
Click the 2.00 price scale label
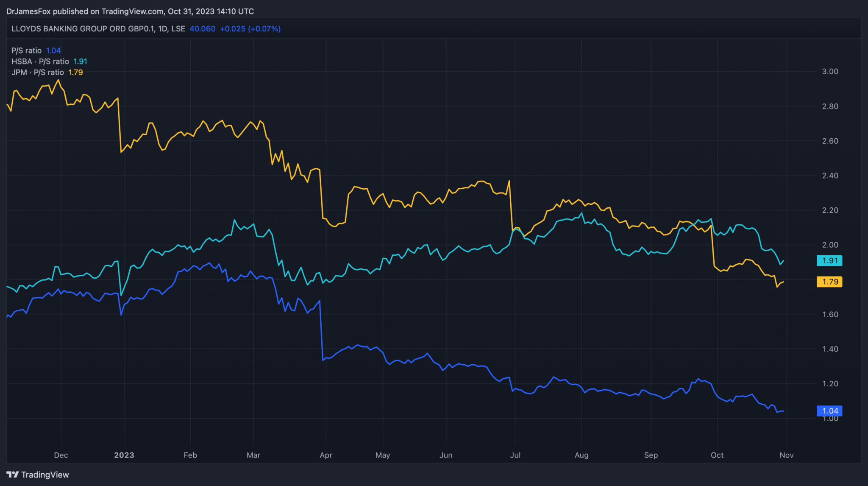830,245
